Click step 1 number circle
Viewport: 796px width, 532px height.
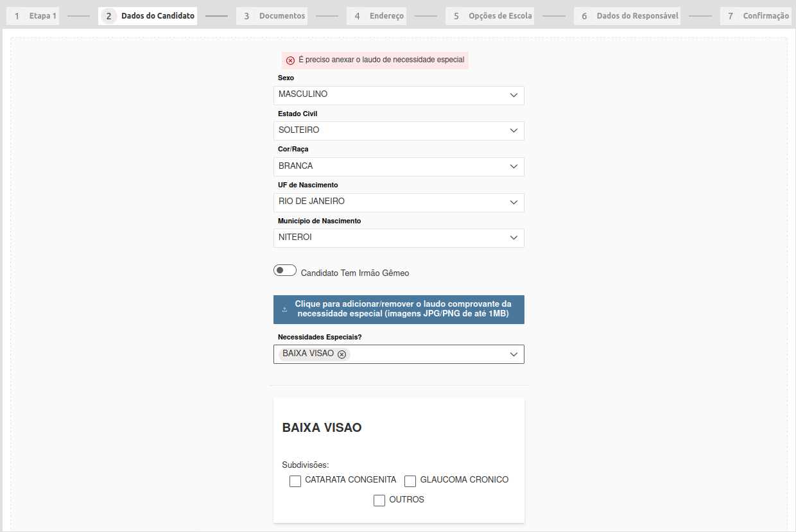click(x=17, y=16)
